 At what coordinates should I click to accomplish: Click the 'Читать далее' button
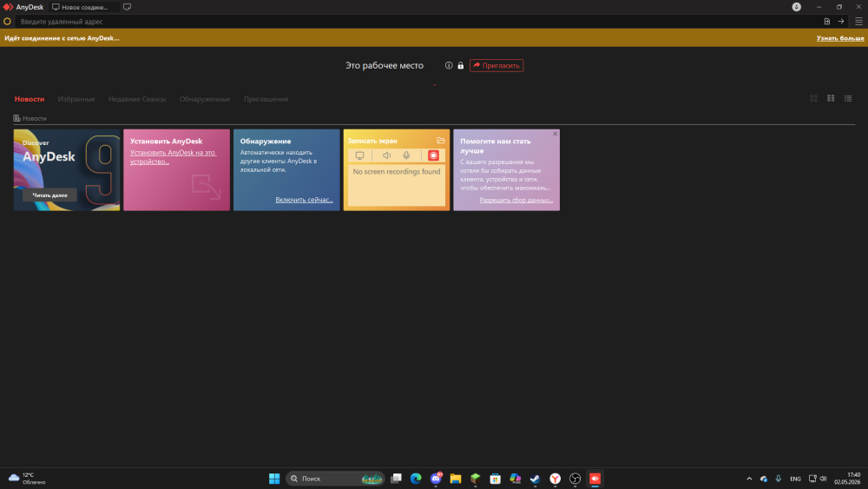pyautogui.click(x=49, y=195)
